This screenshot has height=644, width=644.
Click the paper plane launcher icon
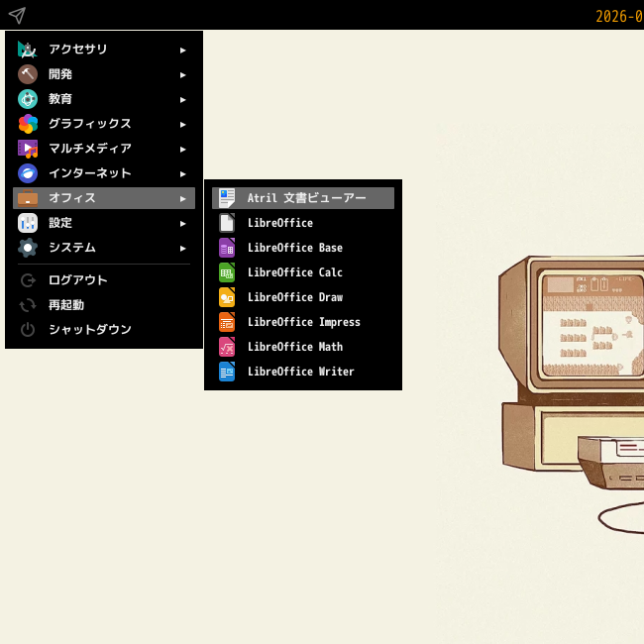point(17,16)
